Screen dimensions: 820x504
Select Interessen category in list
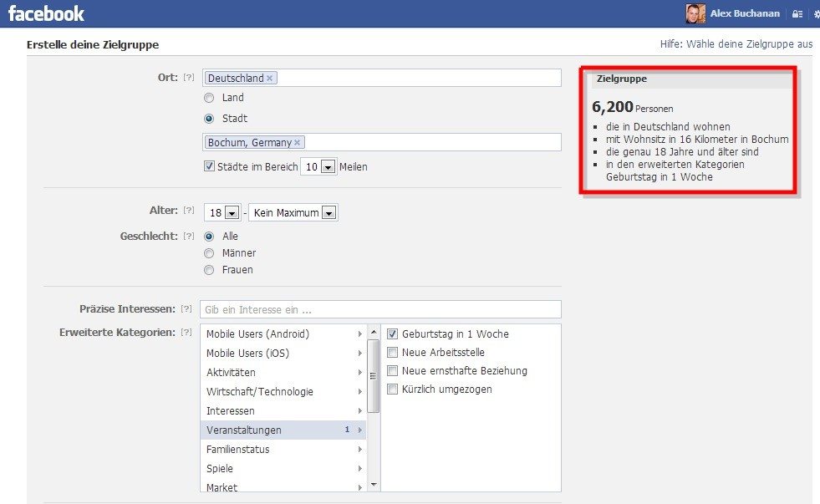click(x=231, y=411)
